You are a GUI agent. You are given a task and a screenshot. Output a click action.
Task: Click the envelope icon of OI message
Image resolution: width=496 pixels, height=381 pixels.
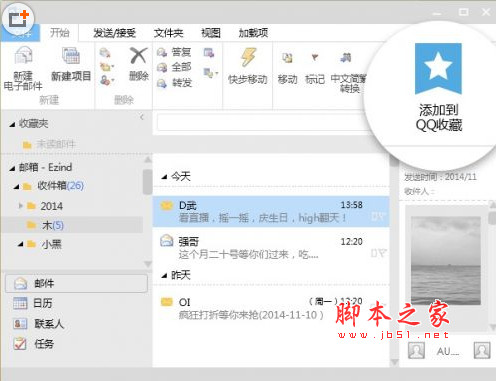pyautogui.click(x=167, y=302)
